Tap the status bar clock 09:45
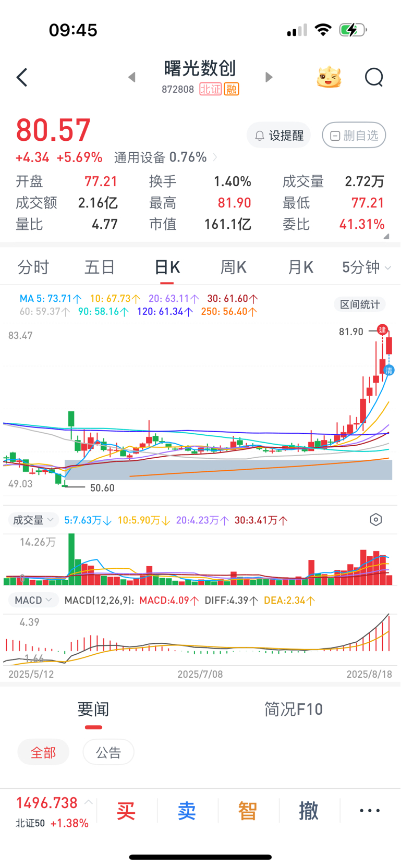Viewport: 401px width, 868px height. pyautogui.click(x=73, y=30)
